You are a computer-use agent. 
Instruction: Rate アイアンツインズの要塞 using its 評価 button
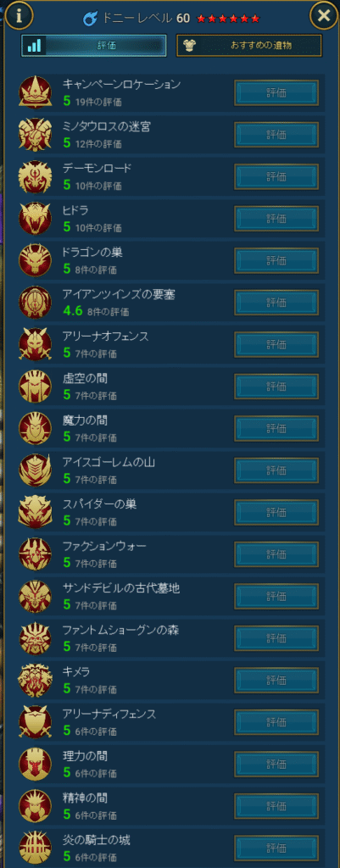pyautogui.click(x=276, y=303)
